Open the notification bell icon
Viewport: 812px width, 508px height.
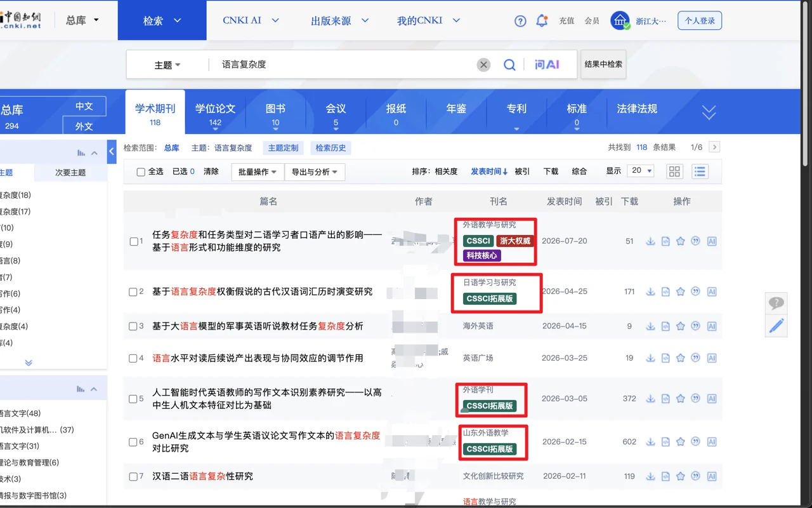(542, 21)
